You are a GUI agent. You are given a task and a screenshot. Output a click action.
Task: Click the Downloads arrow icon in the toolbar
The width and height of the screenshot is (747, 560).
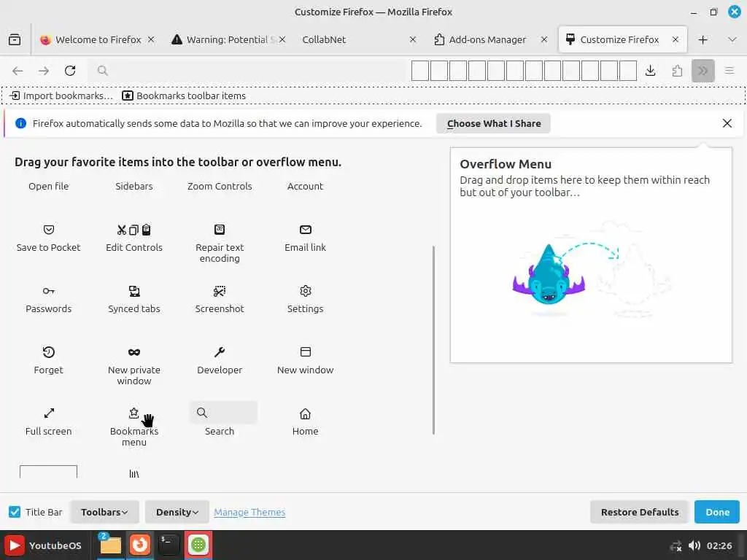pyautogui.click(x=650, y=71)
